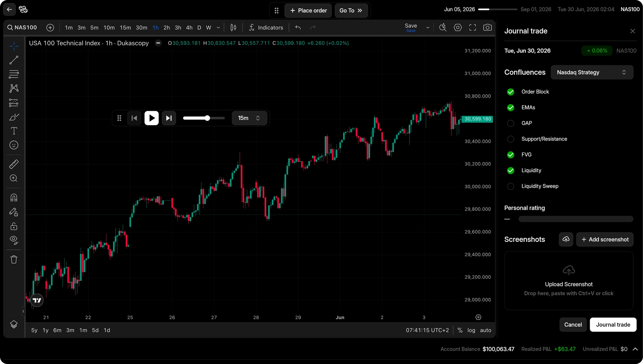The width and height of the screenshot is (643, 364).
Task: Select the ruler measure tool
Action: pyautogui.click(x=14, y=164)
